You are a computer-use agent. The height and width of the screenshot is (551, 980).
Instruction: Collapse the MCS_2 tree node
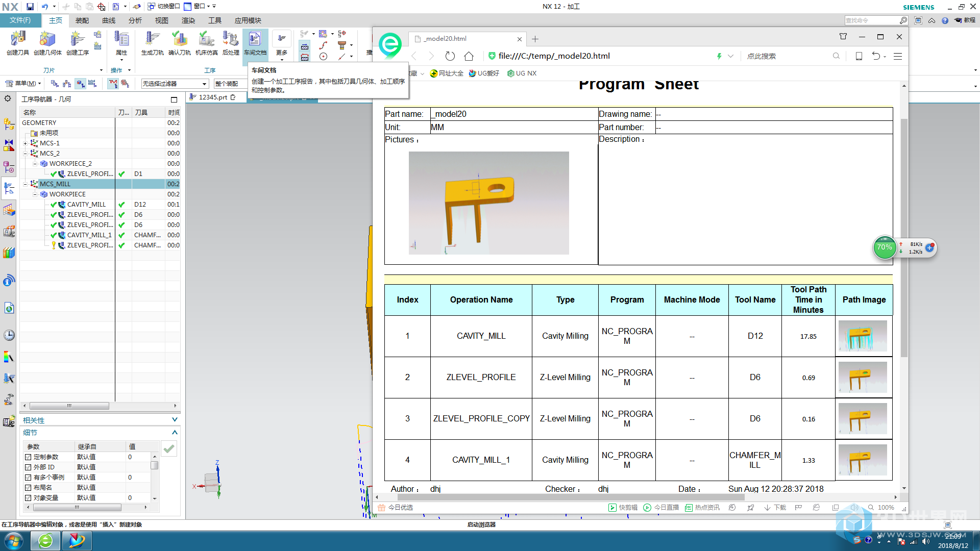(25, 154)
